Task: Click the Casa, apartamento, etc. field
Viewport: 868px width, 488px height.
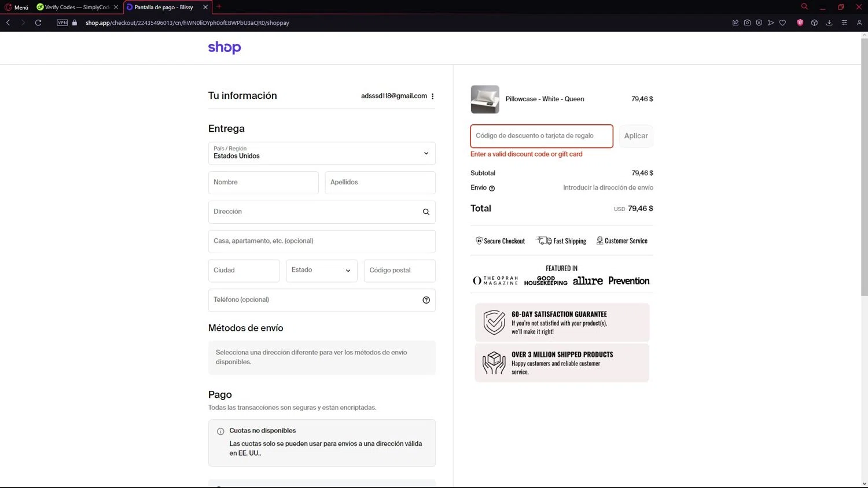Action: (x=322, y=241)
